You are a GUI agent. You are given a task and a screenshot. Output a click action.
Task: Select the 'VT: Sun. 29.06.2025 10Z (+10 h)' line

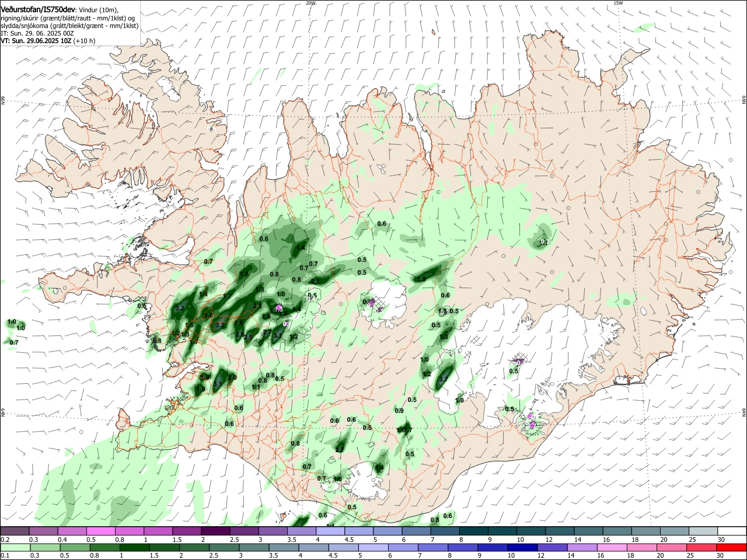point(48,41)
